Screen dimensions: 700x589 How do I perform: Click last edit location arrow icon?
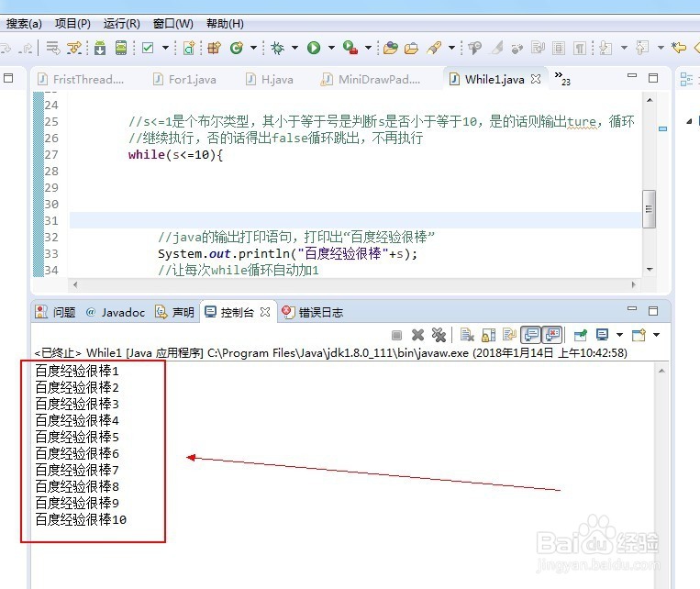click(x=679, y=48)
